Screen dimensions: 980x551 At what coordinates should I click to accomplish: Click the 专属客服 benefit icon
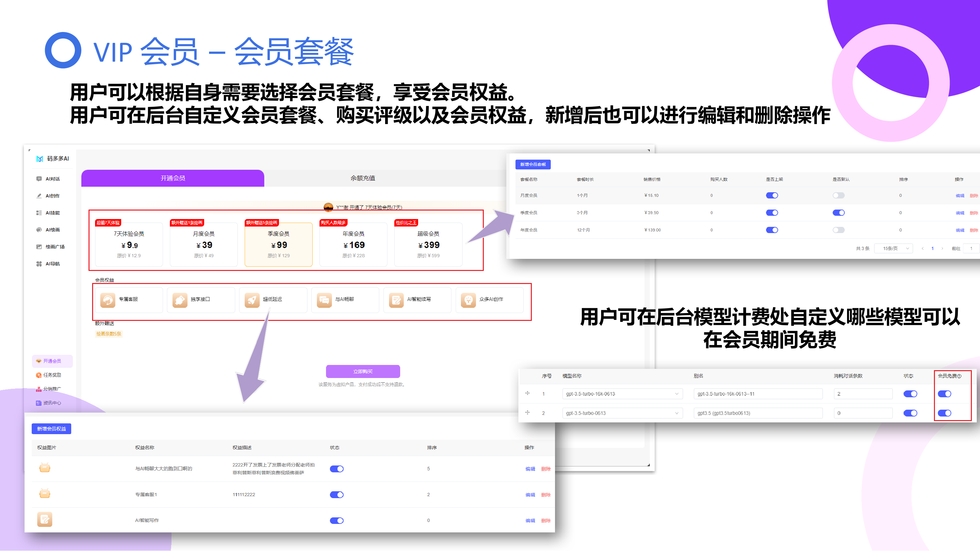coord(108,300)
